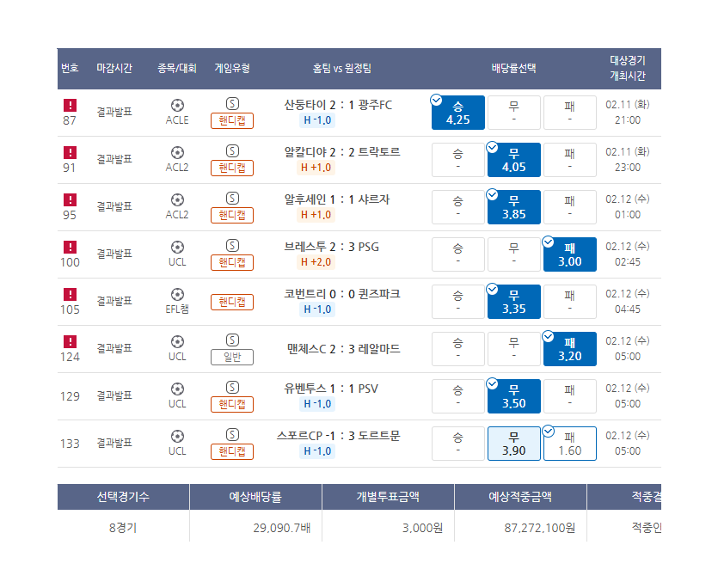Toggle the 패 3.00 pick for 브레스투 vs PSG
Screen dimensions: 718x588
click(x=569, y=254)
